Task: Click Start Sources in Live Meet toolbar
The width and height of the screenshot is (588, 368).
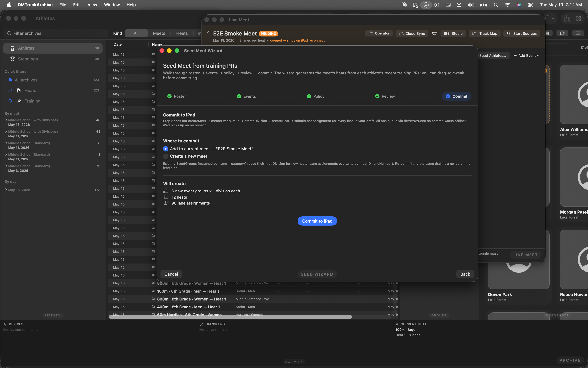Action: tap(522, 33)
